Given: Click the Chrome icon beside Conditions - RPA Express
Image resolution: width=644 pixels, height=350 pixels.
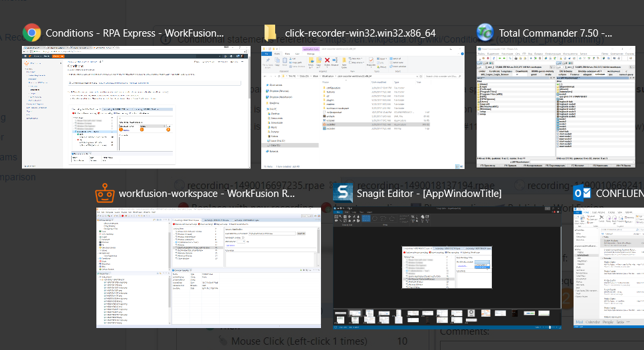Looking at the screenshot, I should (x=32, y=33).
